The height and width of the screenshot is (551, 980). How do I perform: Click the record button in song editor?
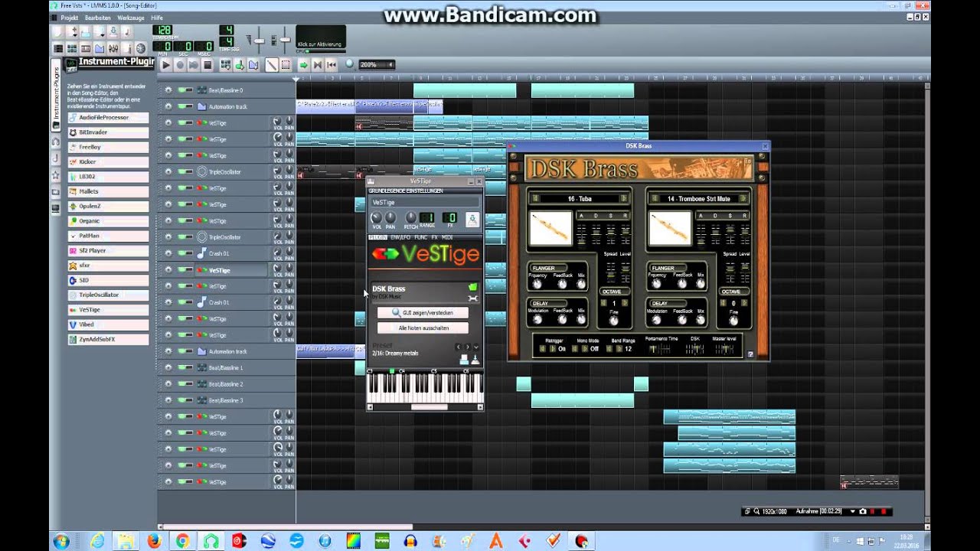[180, 65]
